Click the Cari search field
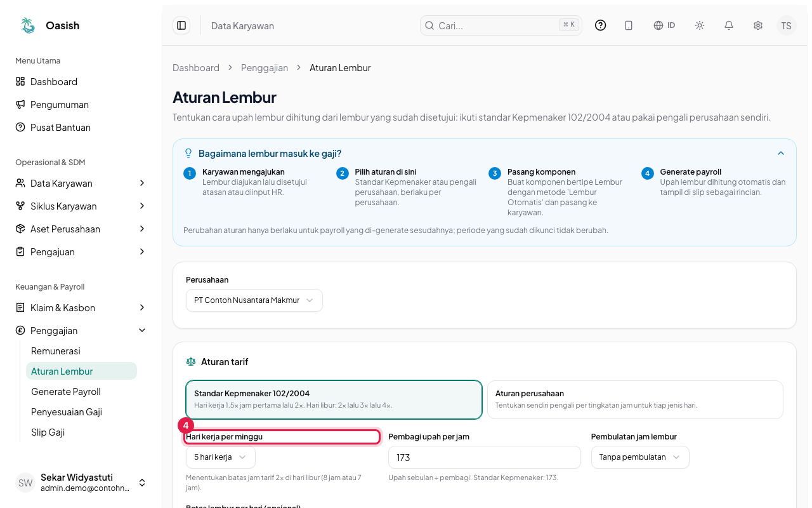 pos(501,25)
